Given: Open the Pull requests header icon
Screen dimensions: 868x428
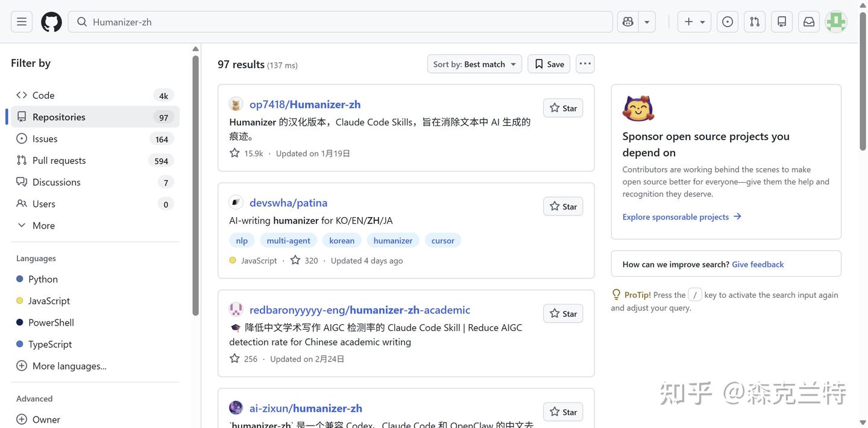Looking at the screenshot, I should pos(755,22).
